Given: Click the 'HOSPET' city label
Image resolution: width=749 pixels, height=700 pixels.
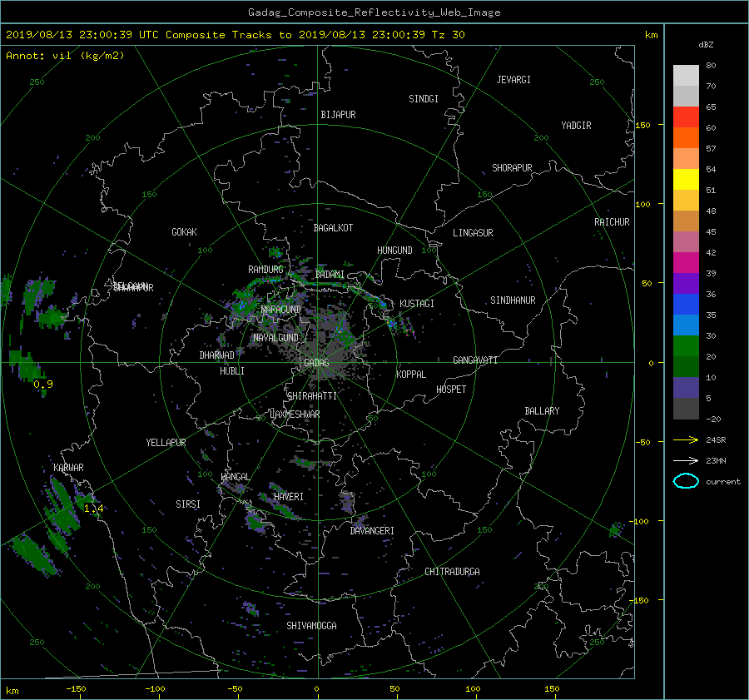Looking at the screenshot, I should [451, 390].
